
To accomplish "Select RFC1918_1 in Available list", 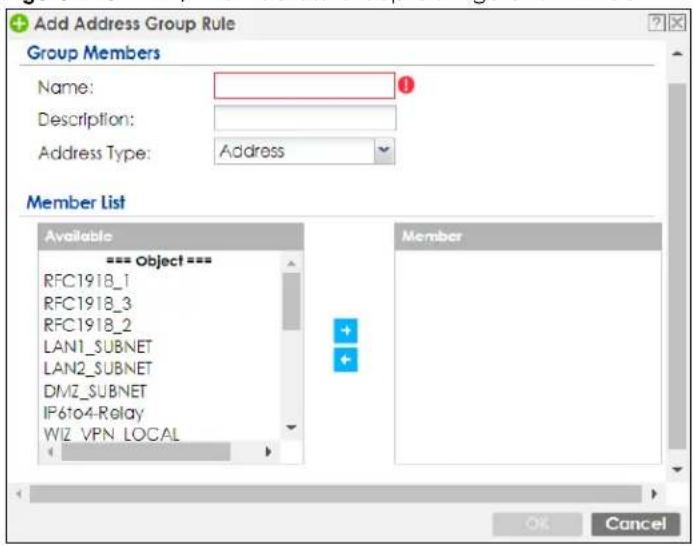I will point(86,281).
